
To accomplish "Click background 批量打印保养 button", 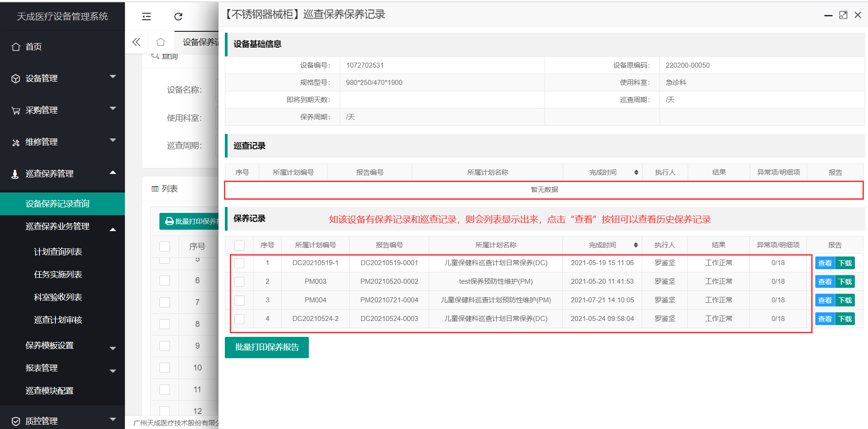I will (x=189, y=221).
